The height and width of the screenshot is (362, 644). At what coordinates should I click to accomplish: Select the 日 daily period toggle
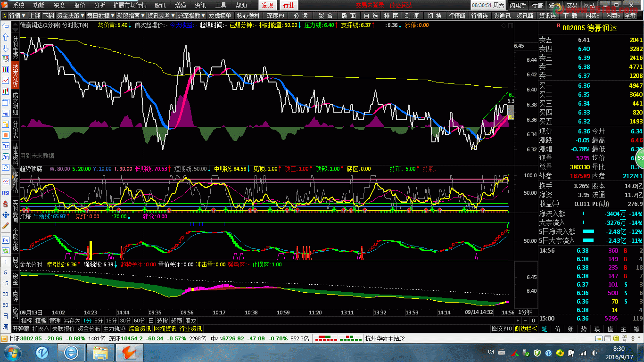coord(151,321)
